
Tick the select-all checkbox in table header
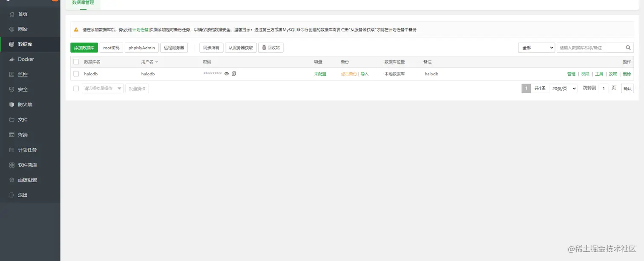[76, 62]
